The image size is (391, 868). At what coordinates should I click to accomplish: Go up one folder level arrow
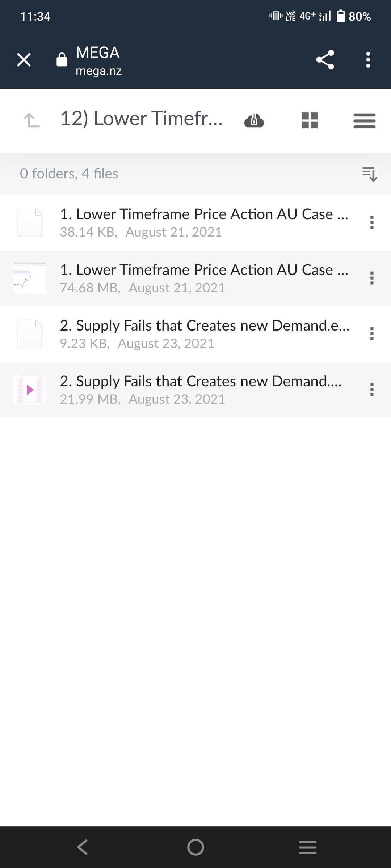click(31, 120)
